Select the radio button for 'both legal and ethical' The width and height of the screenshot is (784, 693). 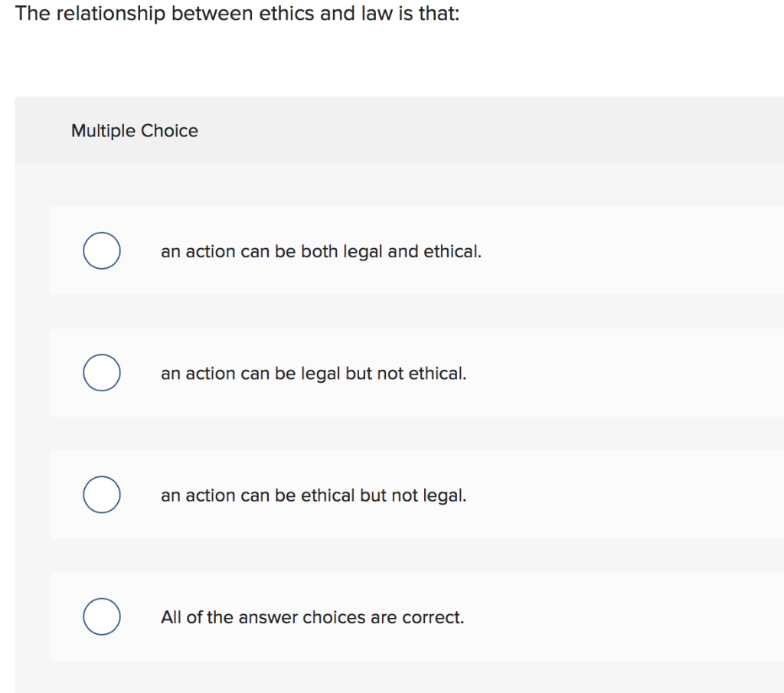[102, 250]
